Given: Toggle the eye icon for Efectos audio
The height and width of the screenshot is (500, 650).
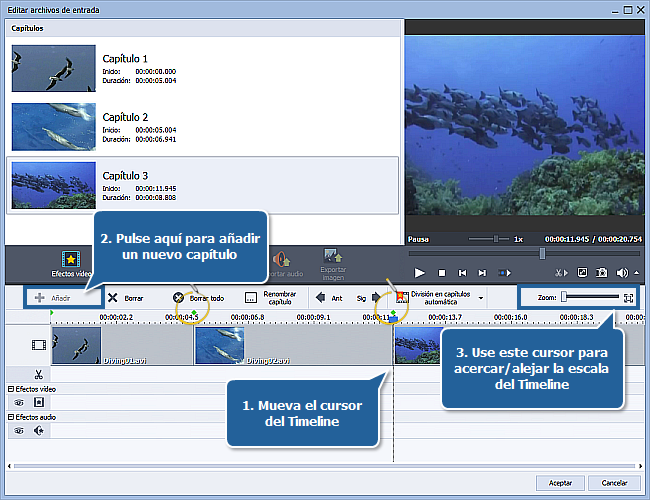Looking at the screenshot, I should point(19,431).
